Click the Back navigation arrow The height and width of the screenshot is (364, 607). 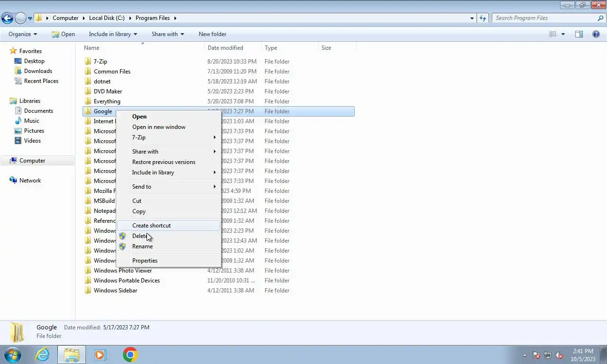click(7, 18)
